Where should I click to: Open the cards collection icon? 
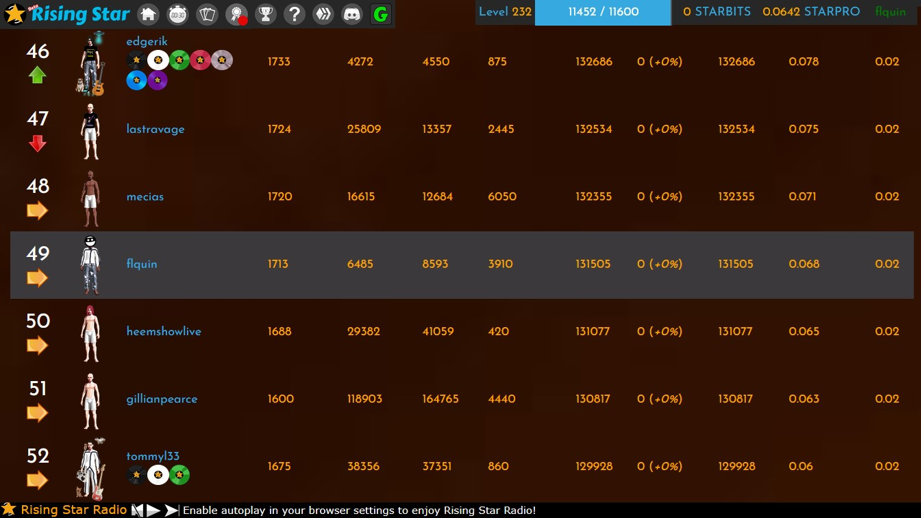[x=207, y=14]
